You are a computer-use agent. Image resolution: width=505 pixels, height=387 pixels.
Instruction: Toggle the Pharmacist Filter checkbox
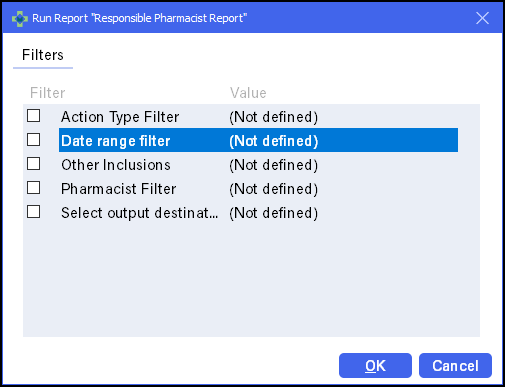click(34, 188)
